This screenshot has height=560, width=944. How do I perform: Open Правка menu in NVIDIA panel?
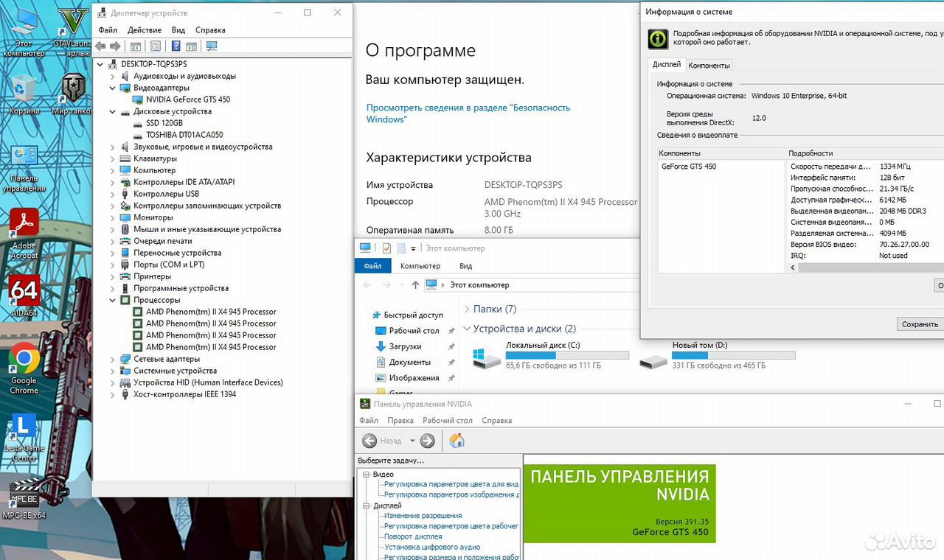[x=400, y=421]
